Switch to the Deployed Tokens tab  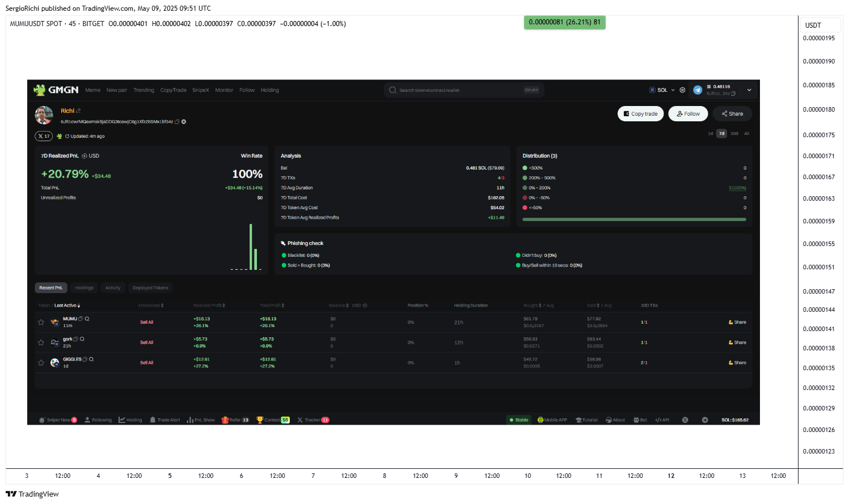(x=150, y=288)
